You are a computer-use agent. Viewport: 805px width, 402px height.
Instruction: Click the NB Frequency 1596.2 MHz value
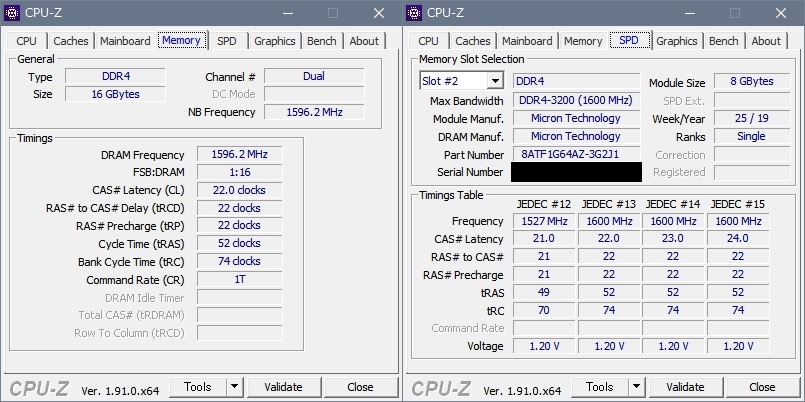click(x=314, y=112)
